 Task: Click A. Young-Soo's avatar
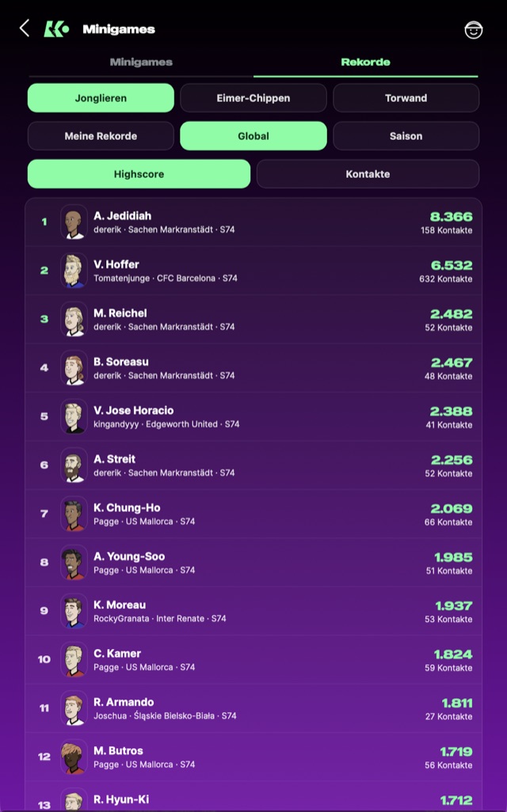click(74, 563)
